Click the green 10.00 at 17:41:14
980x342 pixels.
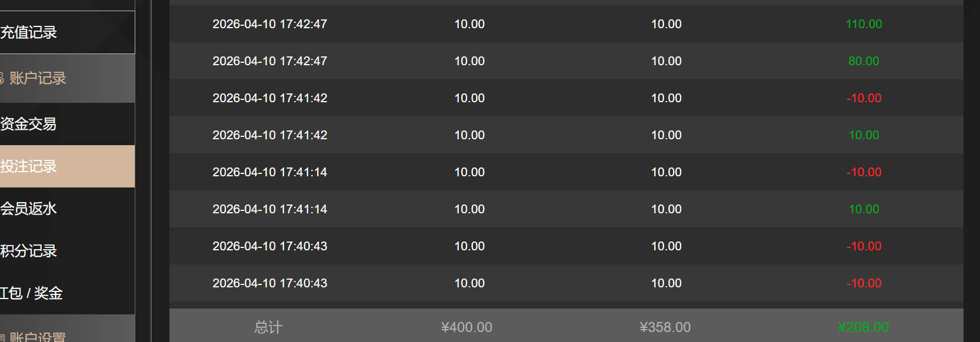tap(864, 209)
